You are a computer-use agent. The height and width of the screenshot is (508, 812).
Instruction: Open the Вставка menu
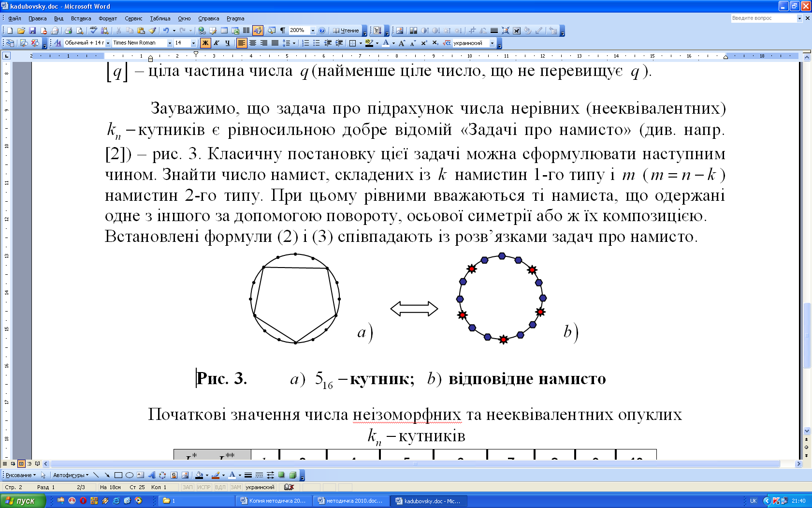[x=81, y=18]
